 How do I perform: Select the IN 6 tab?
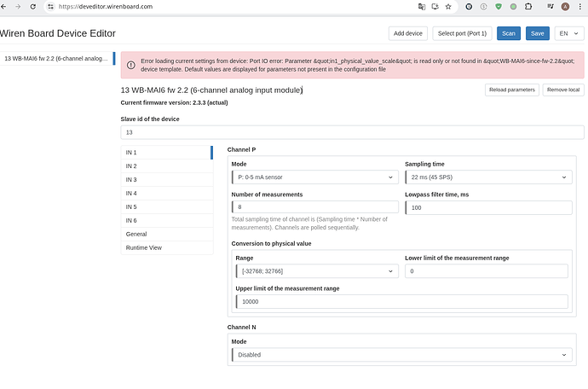[167, 220]
